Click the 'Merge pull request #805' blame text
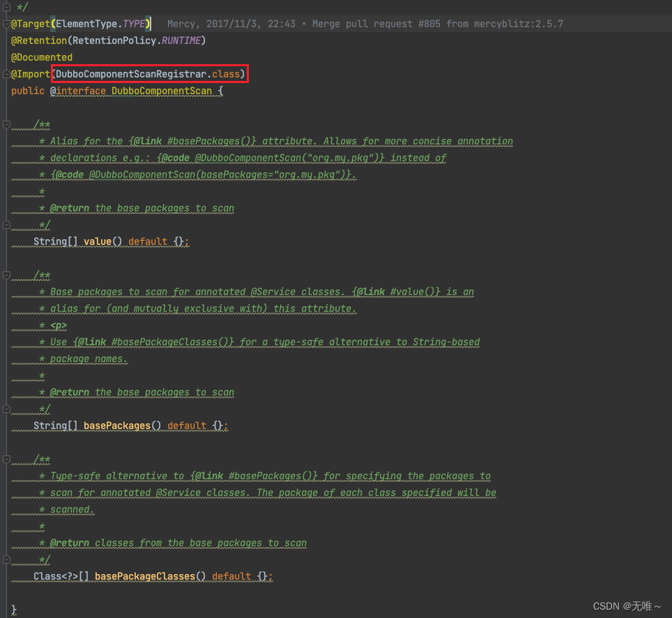672x618 pixels. [x=376, y=24]
